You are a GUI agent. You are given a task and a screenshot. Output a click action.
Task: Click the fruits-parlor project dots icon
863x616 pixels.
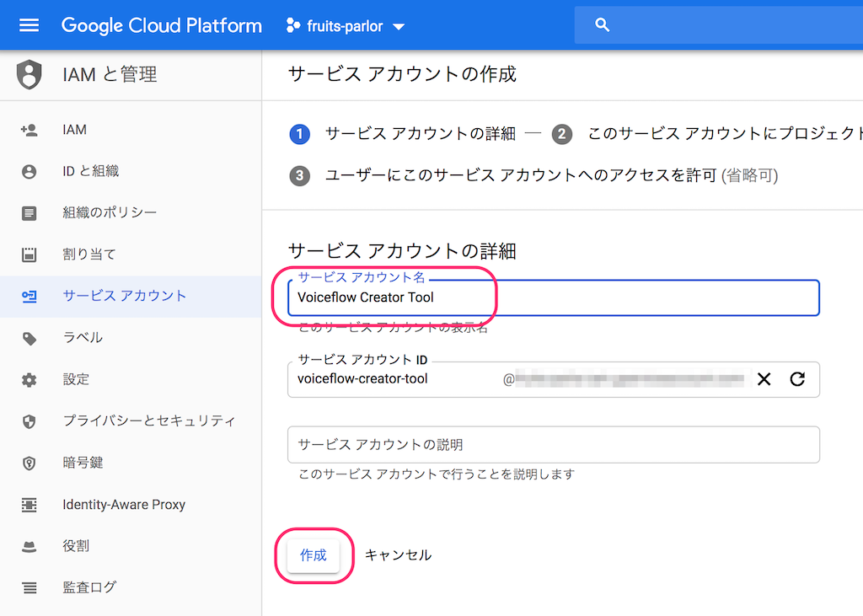292,25
